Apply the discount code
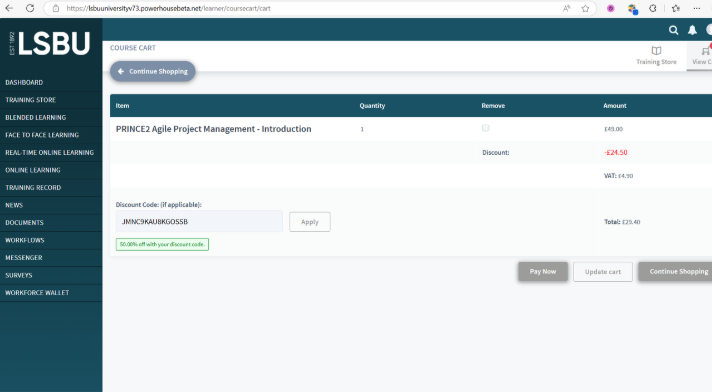Screen dimensions: 712x392 [x=310, y=222]
